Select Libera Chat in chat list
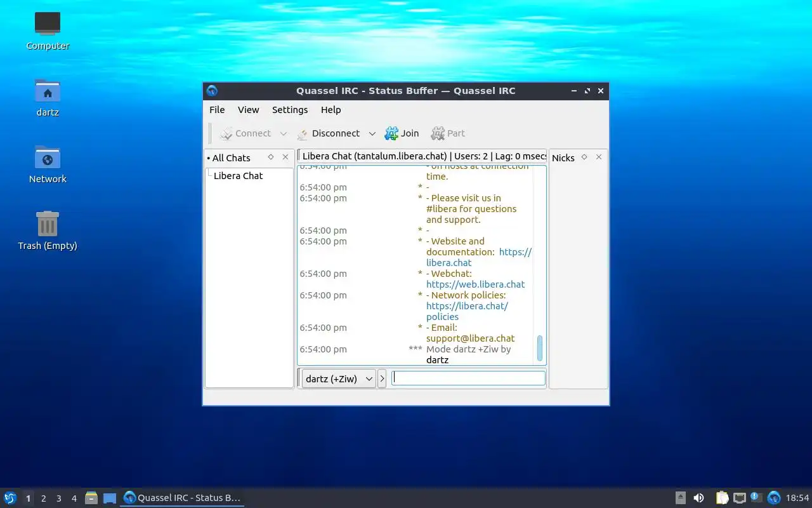Viewport: 812px width, 508px height. coord(238,176)
